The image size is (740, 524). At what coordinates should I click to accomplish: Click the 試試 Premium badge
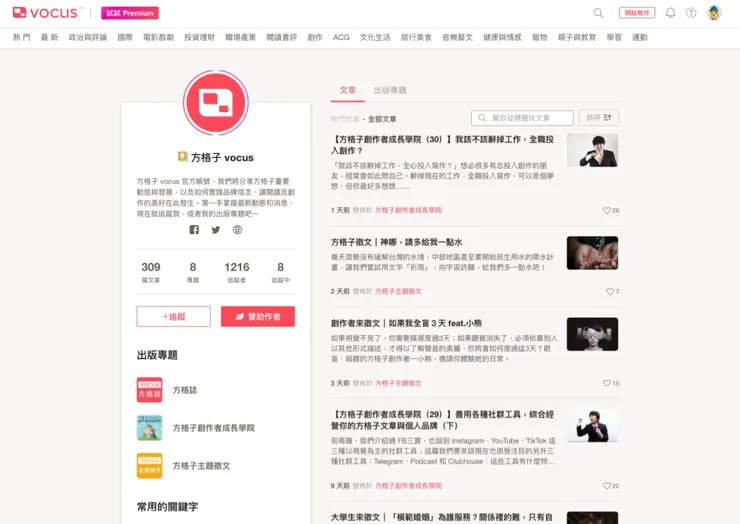click(x=130, y=13)
